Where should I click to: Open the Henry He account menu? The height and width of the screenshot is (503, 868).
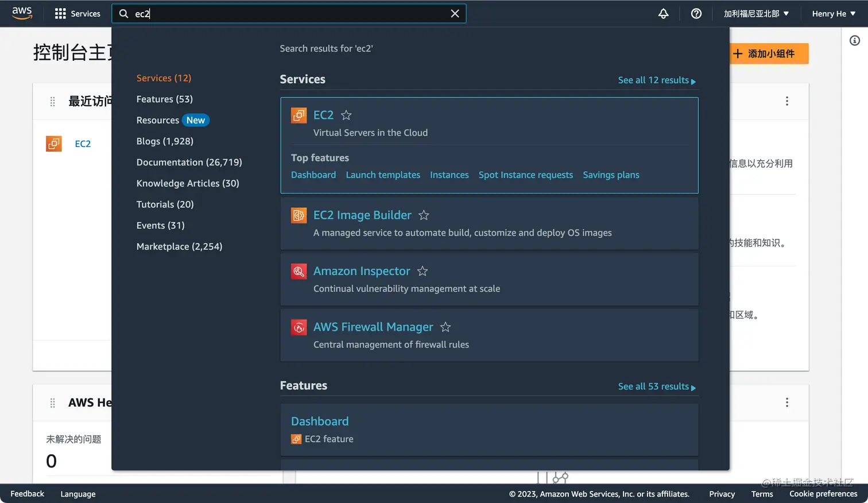834,14
